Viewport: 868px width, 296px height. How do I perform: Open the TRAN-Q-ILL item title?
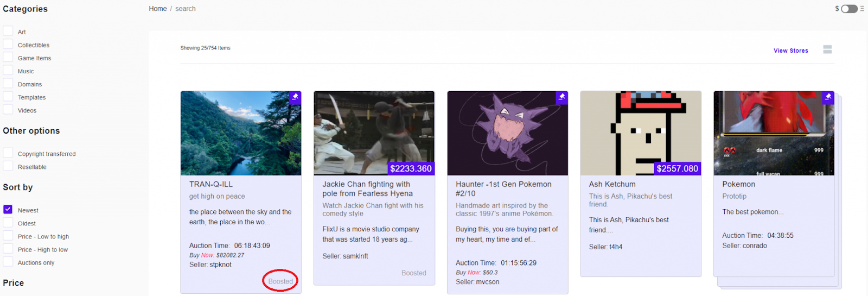point(211,184)
